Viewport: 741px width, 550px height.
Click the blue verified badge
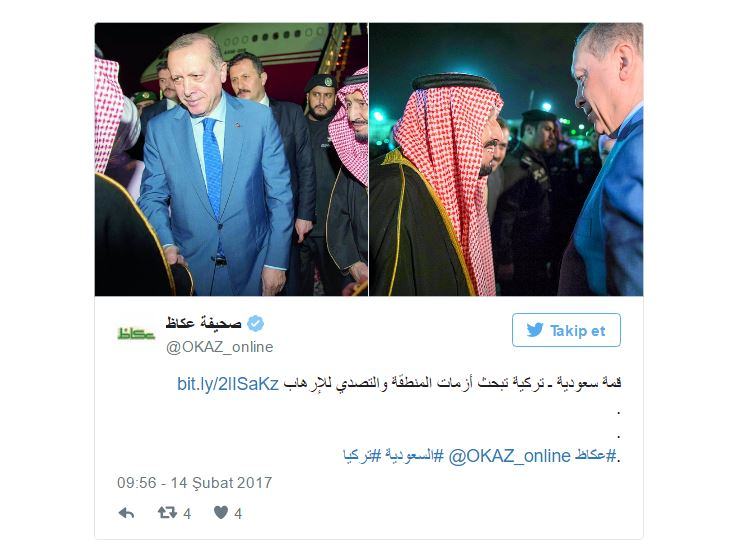(256, 324)
